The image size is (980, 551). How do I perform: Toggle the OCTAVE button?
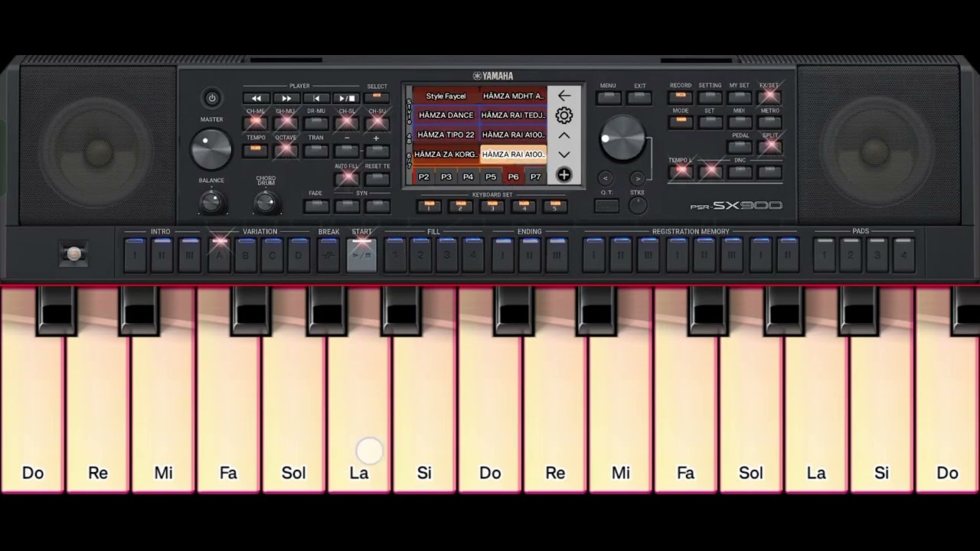coord(286,149)
